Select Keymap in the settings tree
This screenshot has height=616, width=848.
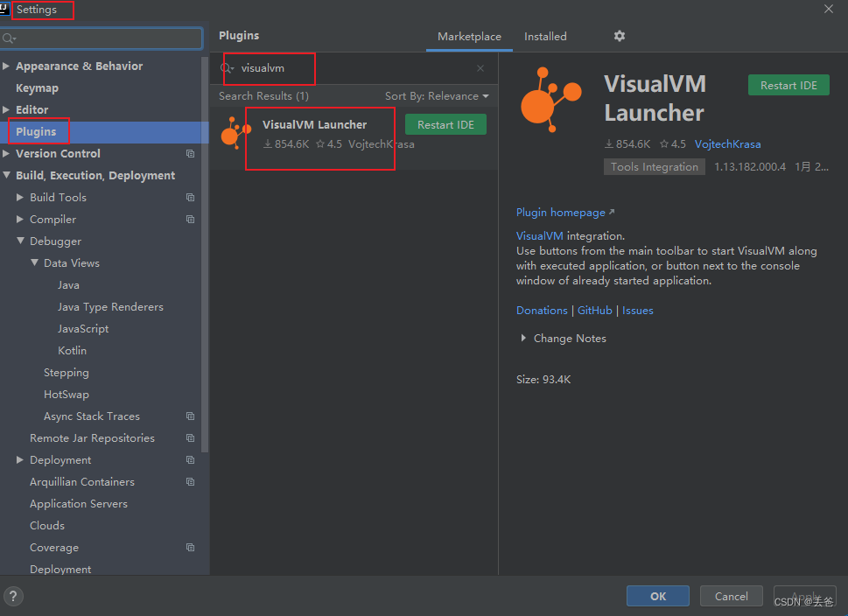tap(37, 88)
